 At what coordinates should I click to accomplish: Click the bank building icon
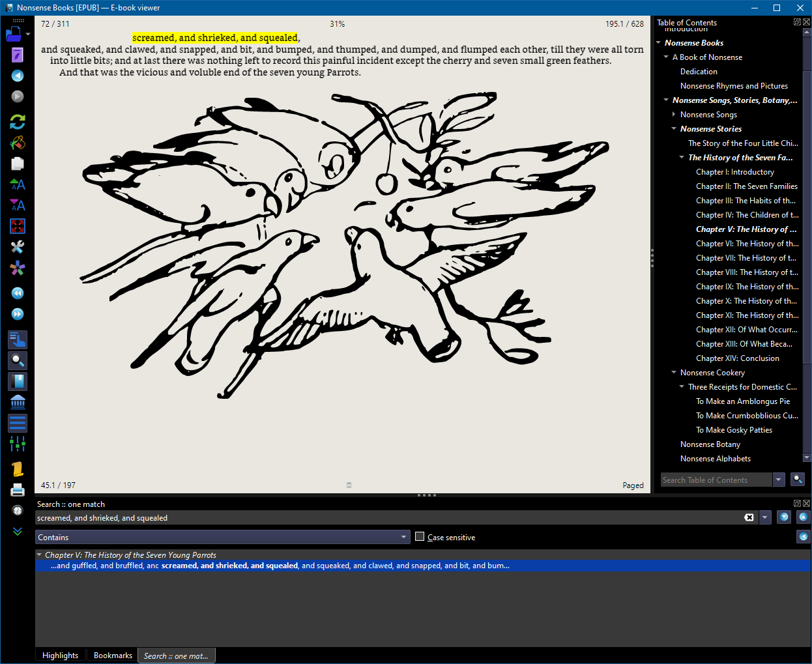click(x=18, y=402)
